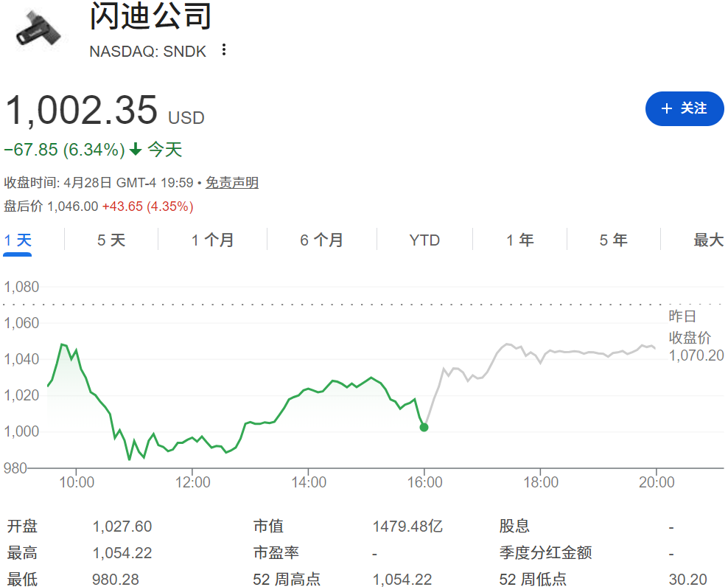Open the three-dot options menu beside SNDK
The image size is (728, 587).
click(x=223, y=50)
